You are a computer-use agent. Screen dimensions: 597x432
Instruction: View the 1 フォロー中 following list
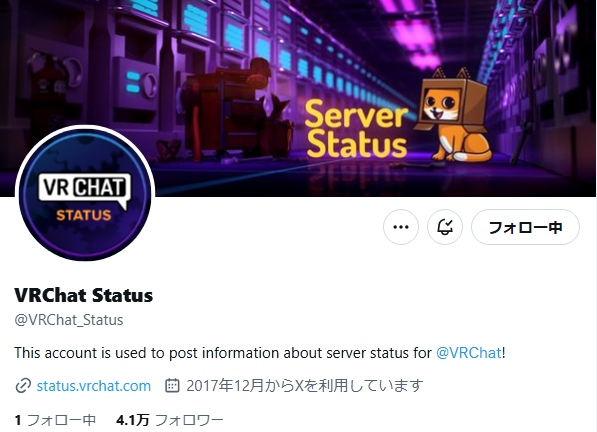[55, 420]
